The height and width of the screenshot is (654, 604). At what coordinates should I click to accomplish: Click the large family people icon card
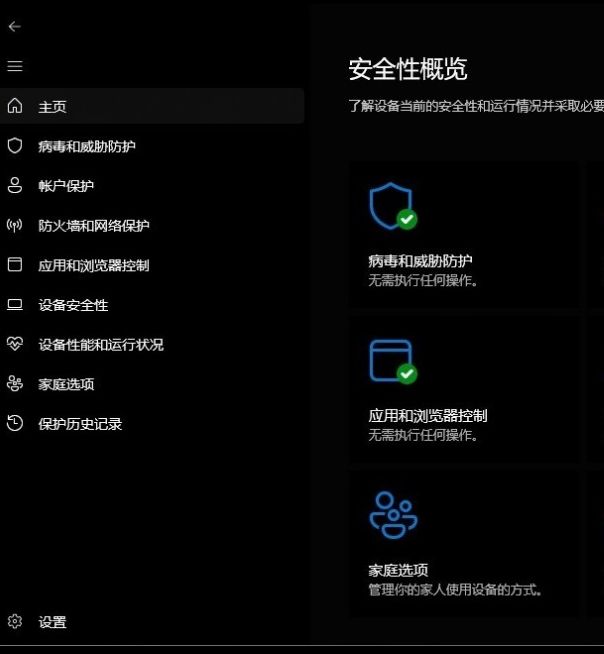click(x=393, y=515)
